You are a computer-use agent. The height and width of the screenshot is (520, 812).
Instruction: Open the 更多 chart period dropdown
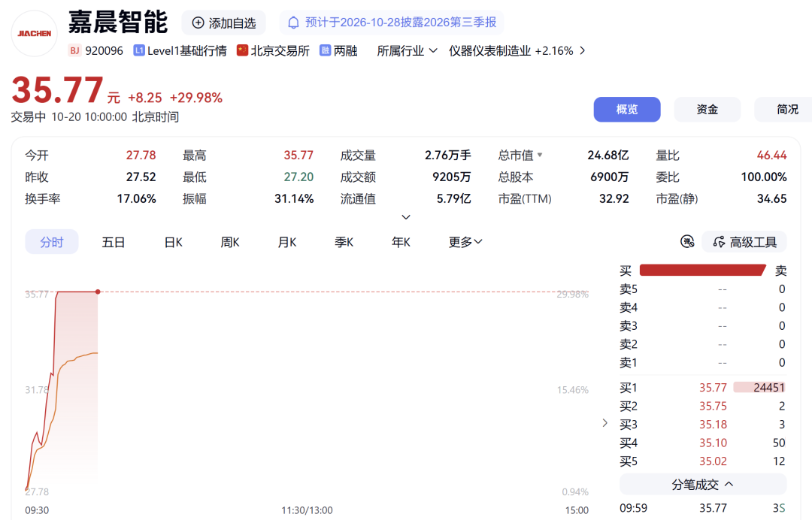coord(465,242)
